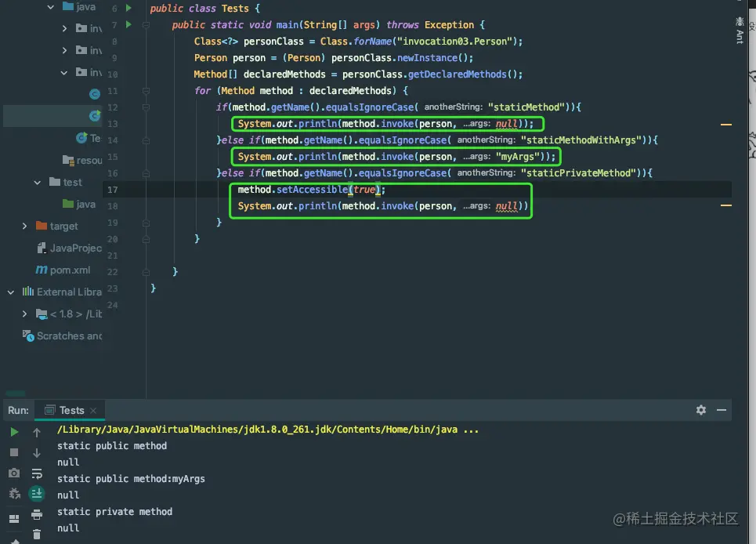756x544 pixels.
Task: Toggle scroll to end of console
Action: pyautogui.click(x=37, y=493)
